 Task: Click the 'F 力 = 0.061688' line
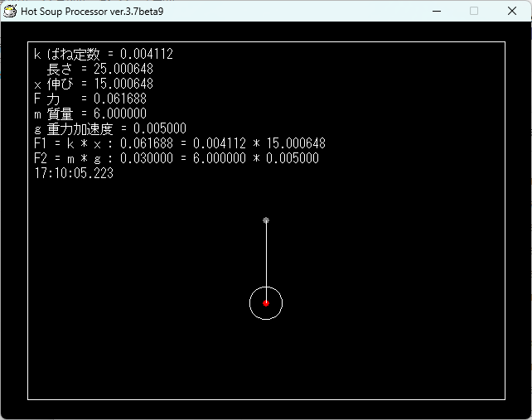click(90, 99)
